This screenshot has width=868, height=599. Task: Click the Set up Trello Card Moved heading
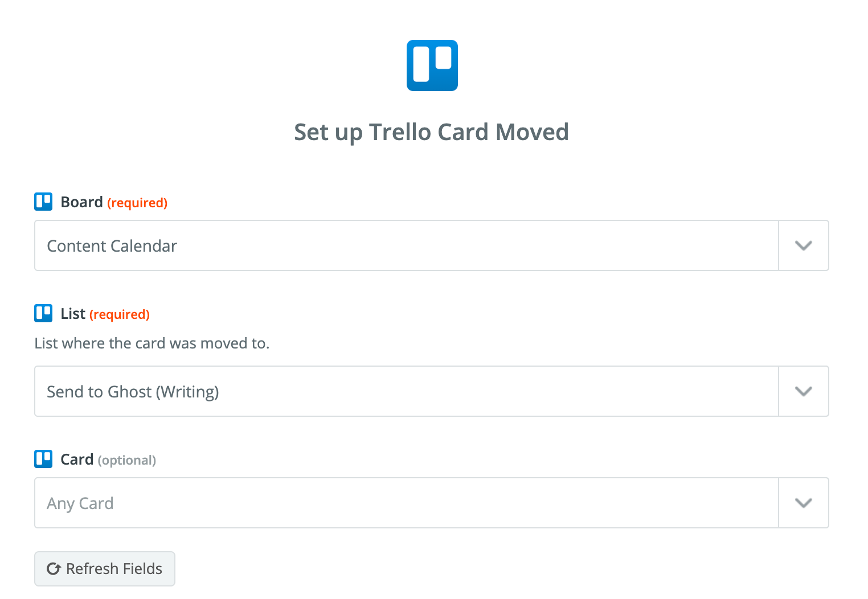click(x=431, y=132)
